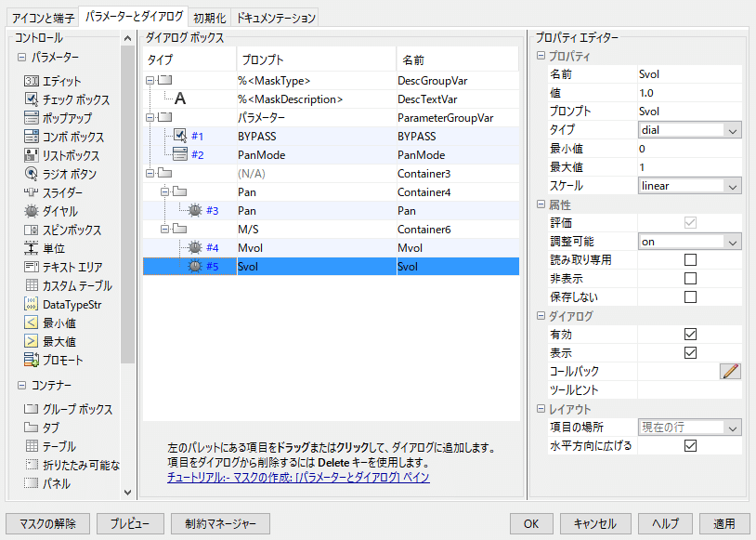Collapse the 属性 section

541,204
